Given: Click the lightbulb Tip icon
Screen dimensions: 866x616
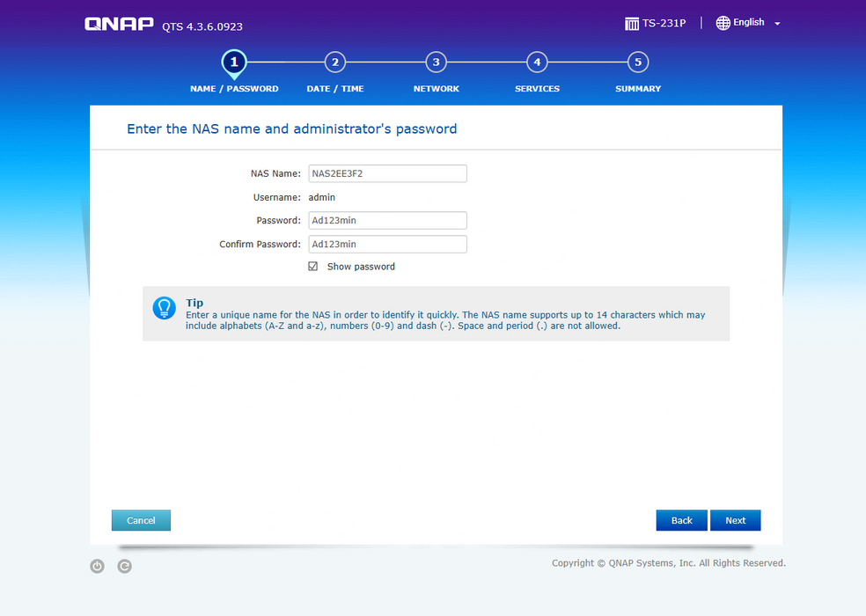Looking at the screenshot, I should point(164,307).
